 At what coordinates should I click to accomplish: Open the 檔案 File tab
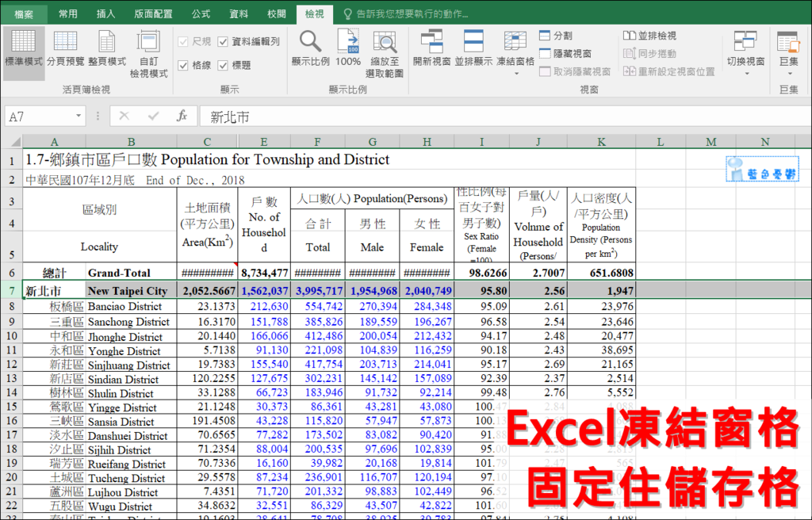click(x=24, y=13)
